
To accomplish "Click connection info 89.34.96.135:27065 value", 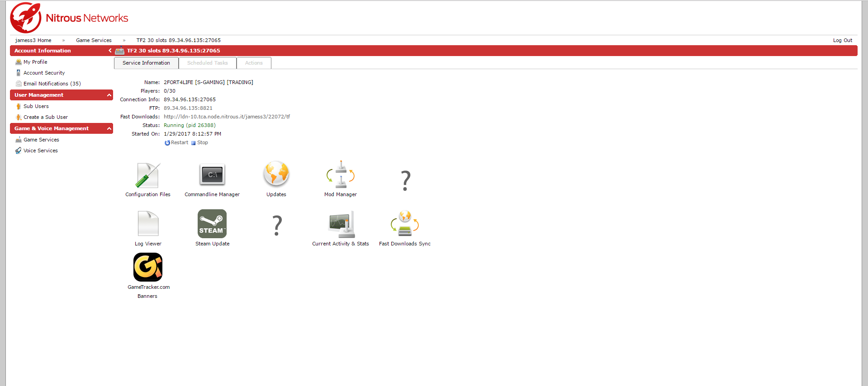I will [x=190, y=99].
